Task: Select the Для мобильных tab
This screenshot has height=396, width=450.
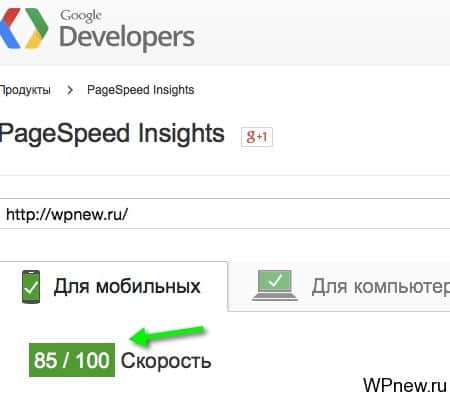Action: tap(113, 287)
